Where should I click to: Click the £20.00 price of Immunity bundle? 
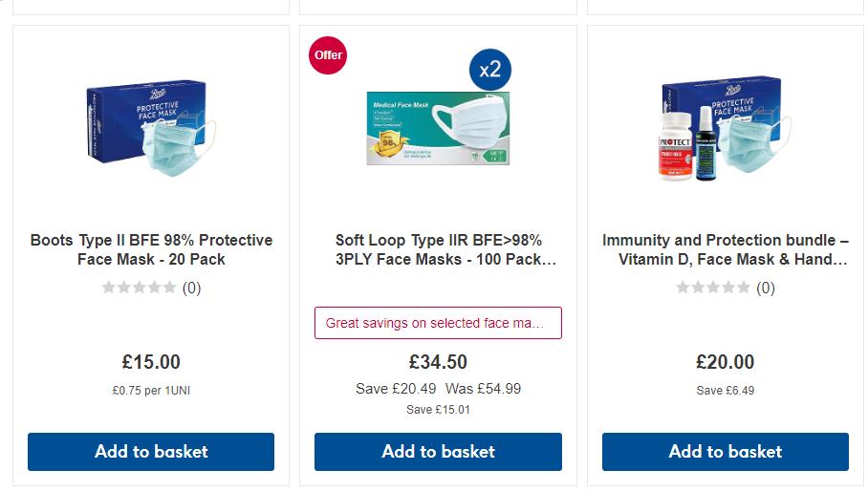[x=725, y=362]
